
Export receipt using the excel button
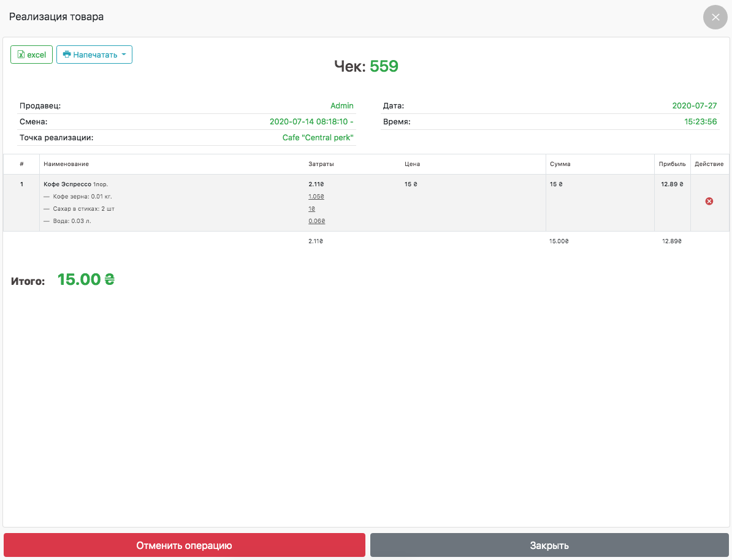point(32,55)
